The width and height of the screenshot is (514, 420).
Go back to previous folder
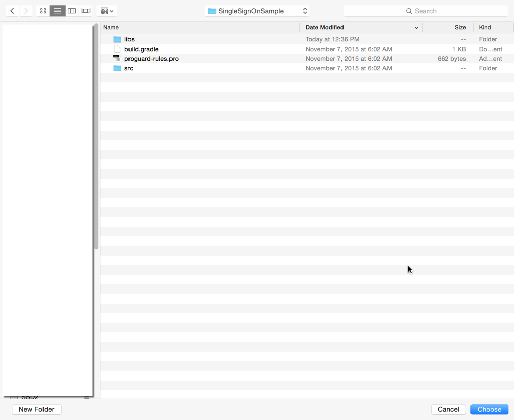click(12, 11)
